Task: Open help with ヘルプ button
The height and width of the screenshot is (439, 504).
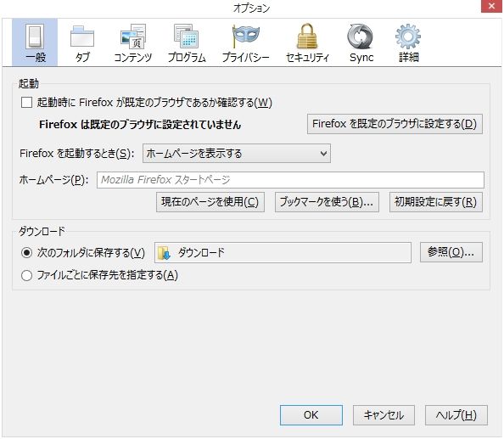Action: pos(456,415)
